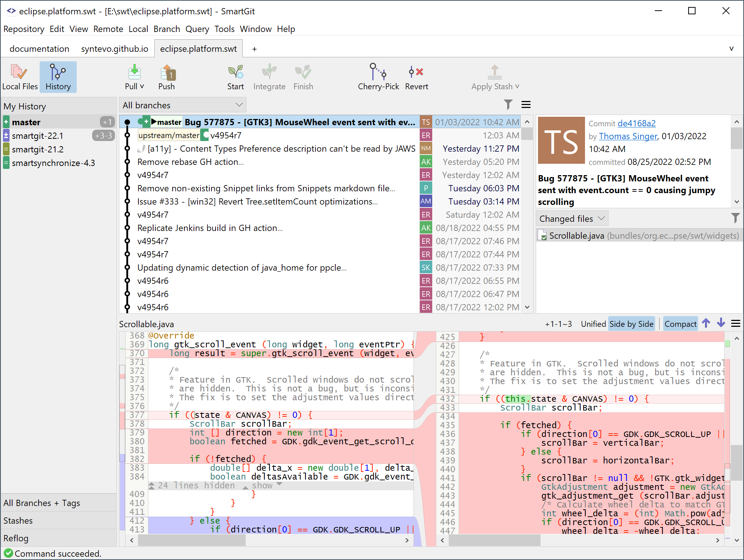This screenshot has height=560, width=744.
Task: Cherry-Pick the selected commit
Action: [x=378, y=77]
